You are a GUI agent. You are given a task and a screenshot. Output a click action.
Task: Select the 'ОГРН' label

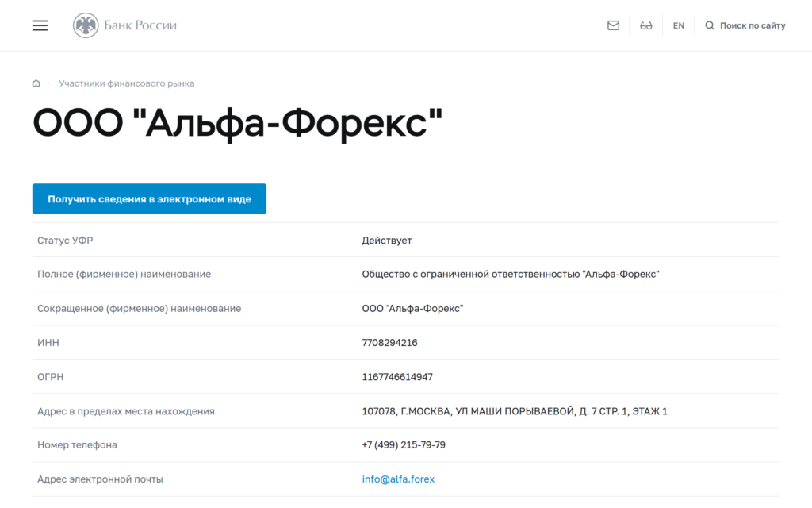50,377
